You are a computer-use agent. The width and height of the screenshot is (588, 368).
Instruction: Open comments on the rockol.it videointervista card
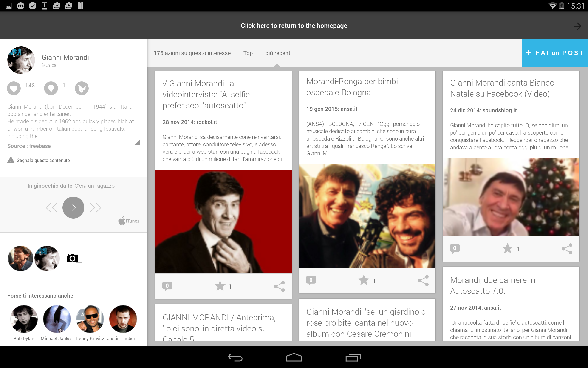(x=167, y=286)
